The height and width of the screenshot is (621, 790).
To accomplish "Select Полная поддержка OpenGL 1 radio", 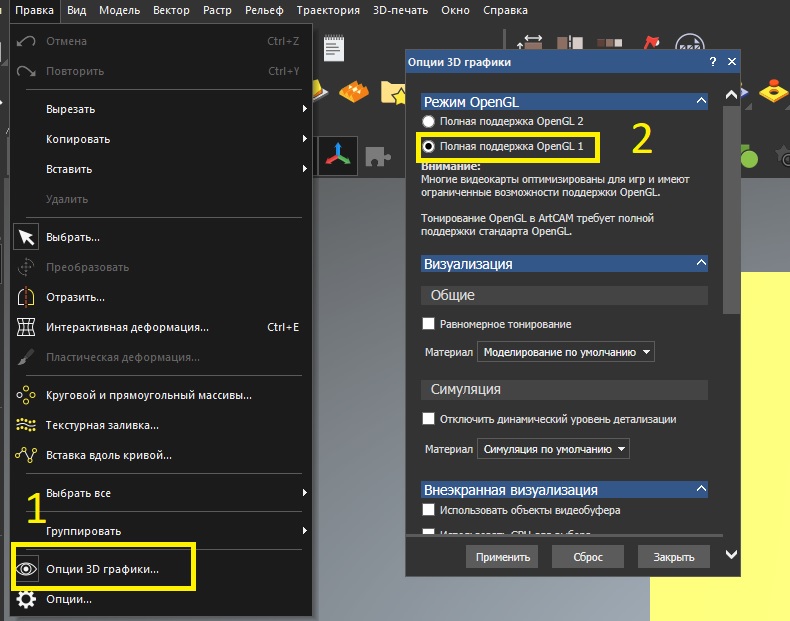I will point(428,147).
